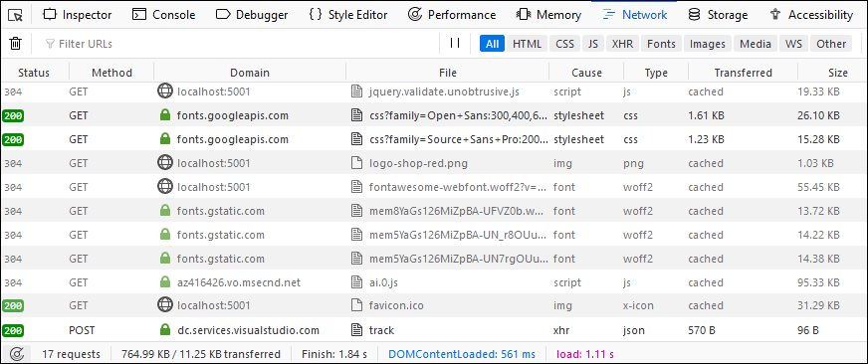Focus the Filter URLs input field
This screenshot has height=364, width=868.
(x=238, y=43)
